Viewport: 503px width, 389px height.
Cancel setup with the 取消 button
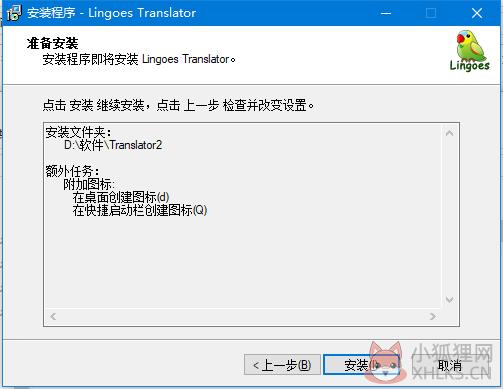click(x=450, y=365)
